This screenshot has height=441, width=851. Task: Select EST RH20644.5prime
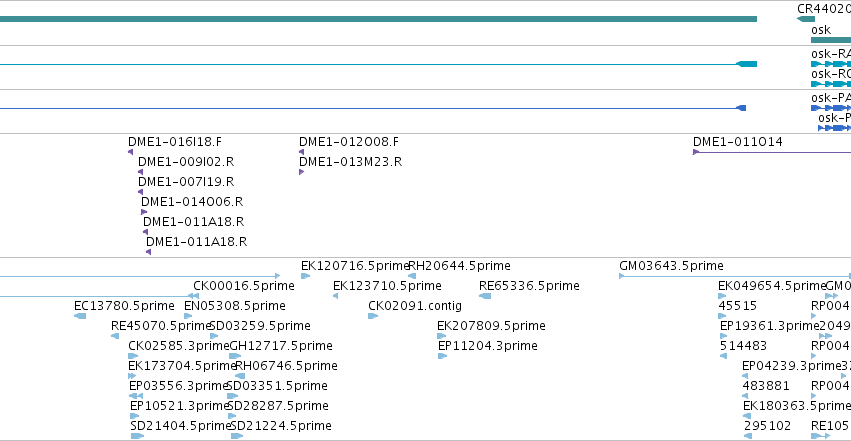point(459,266)
